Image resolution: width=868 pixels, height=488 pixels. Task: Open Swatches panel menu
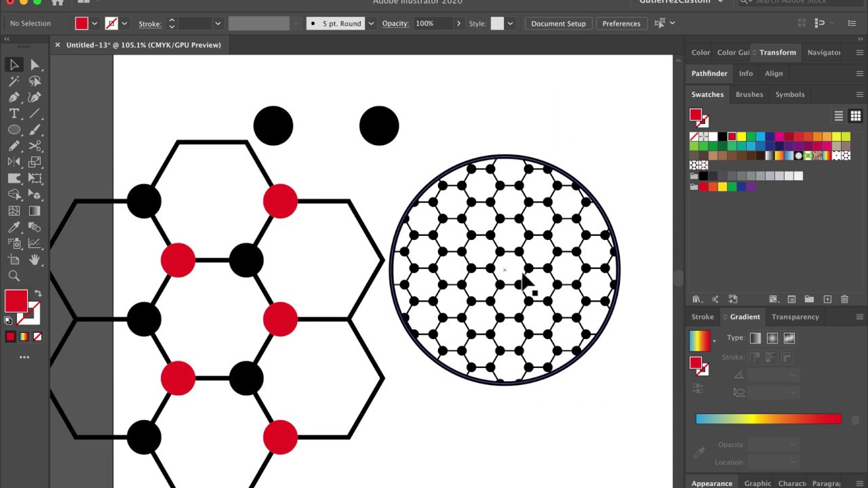860,94
